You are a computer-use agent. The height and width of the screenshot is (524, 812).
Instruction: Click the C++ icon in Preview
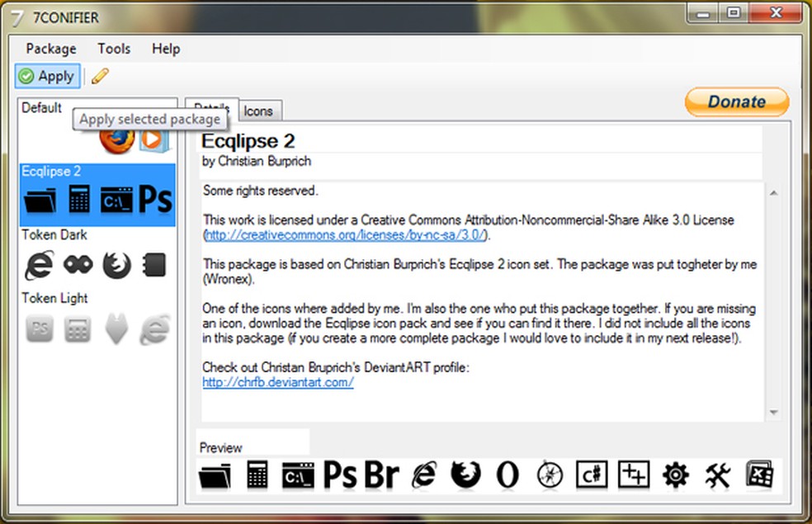pos(634,474)
